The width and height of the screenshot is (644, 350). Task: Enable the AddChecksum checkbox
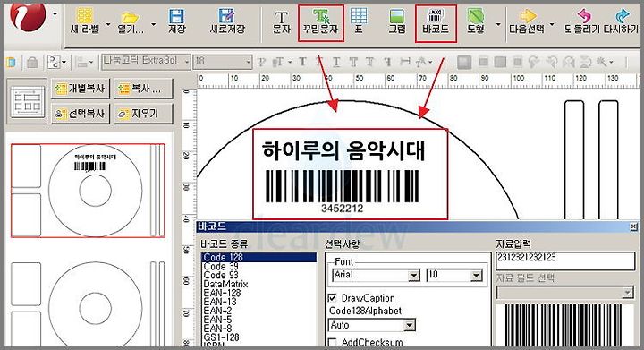click(332, 342)
